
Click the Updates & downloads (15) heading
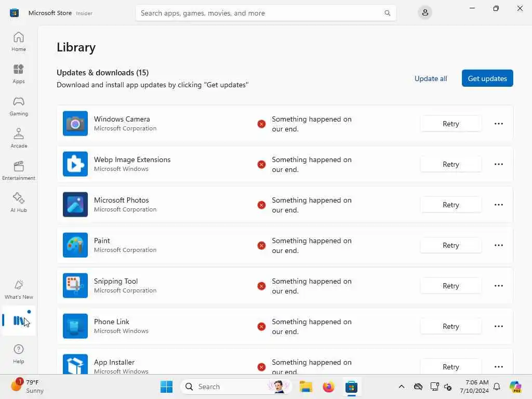tap(102, 73)
